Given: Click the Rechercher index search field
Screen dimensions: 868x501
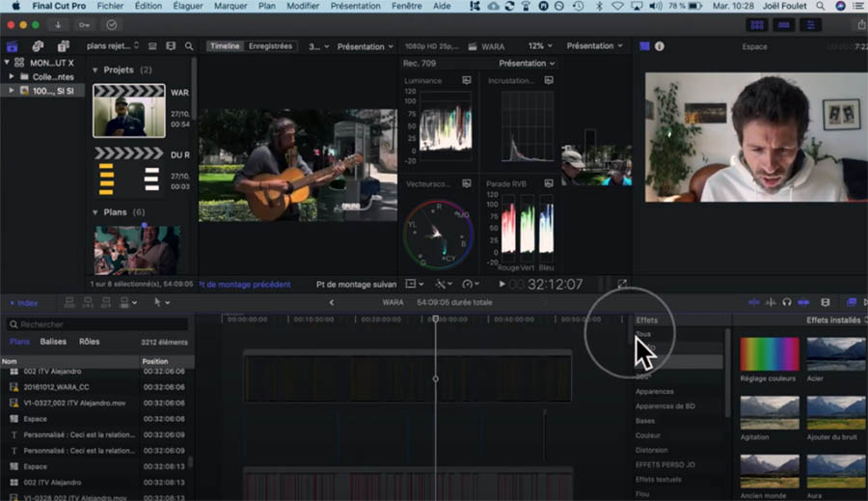Looking at the screenshot, I should [97, 324].
